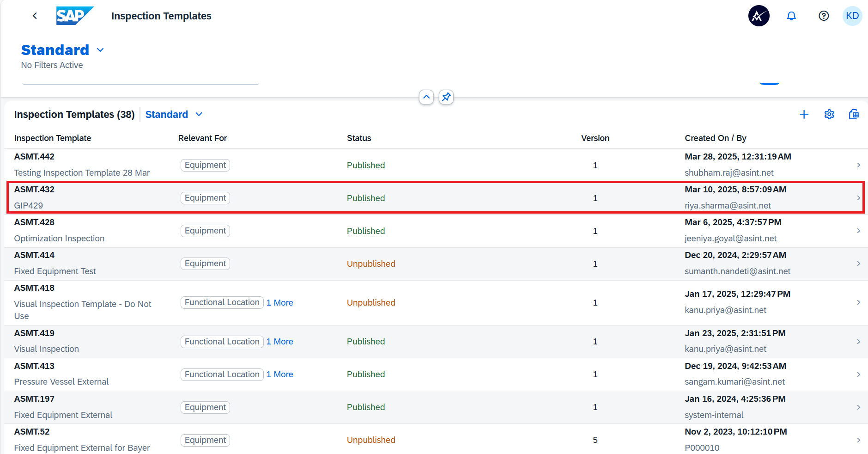The height and width of the screenshot is (454, 868).
Task: Click the 'No Filters Active' text
Action: [52, 65]
